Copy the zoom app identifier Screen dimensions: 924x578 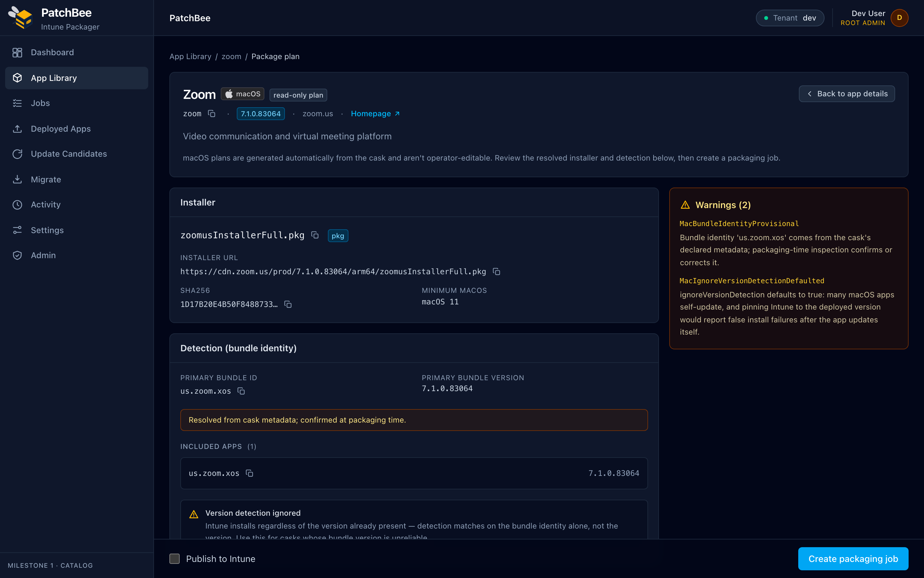pyautogui.click(x=211, y=114)
